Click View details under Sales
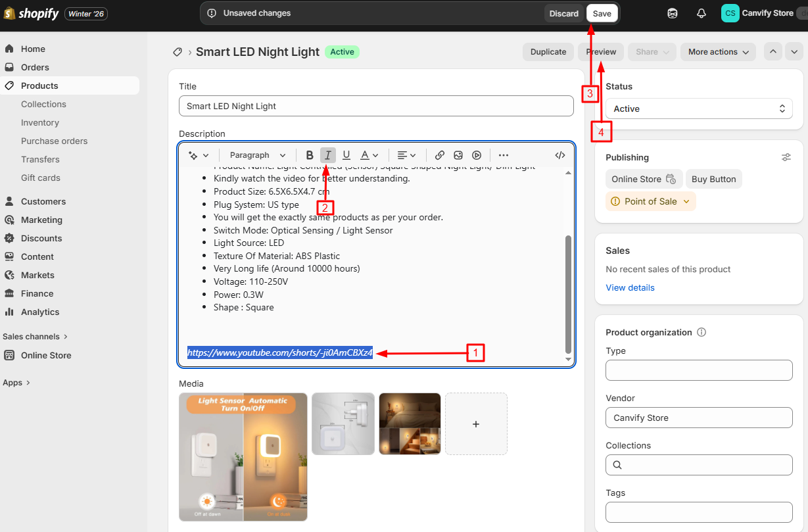 630,287
